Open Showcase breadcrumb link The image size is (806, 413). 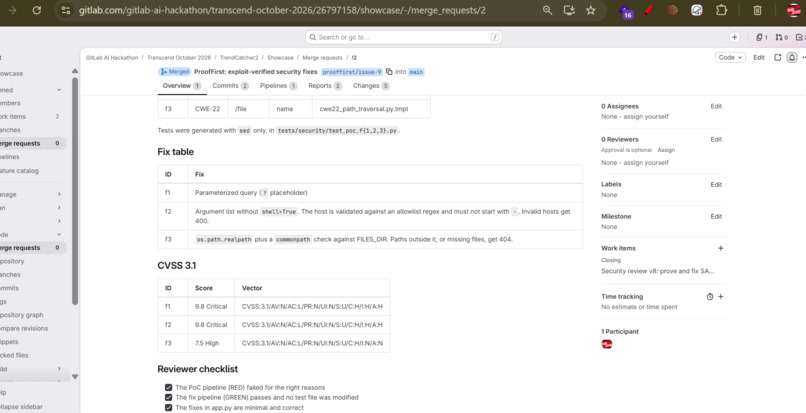(280, 58)
